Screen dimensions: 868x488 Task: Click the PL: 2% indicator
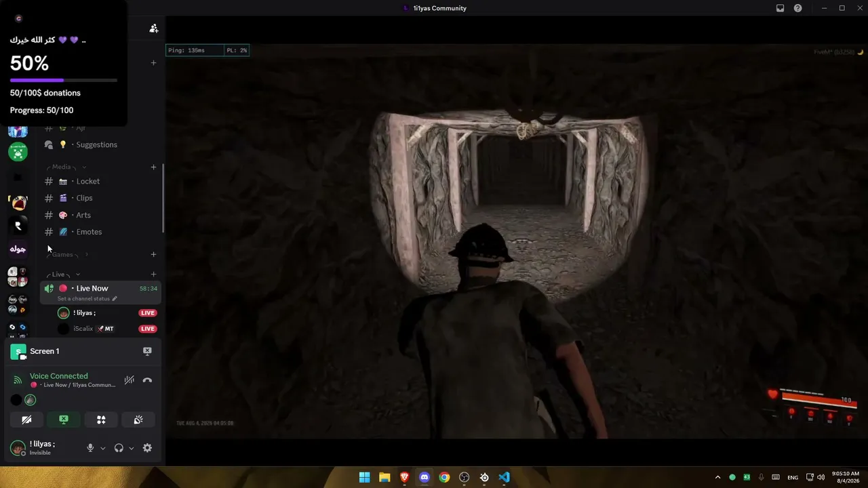tap(237, 50)
